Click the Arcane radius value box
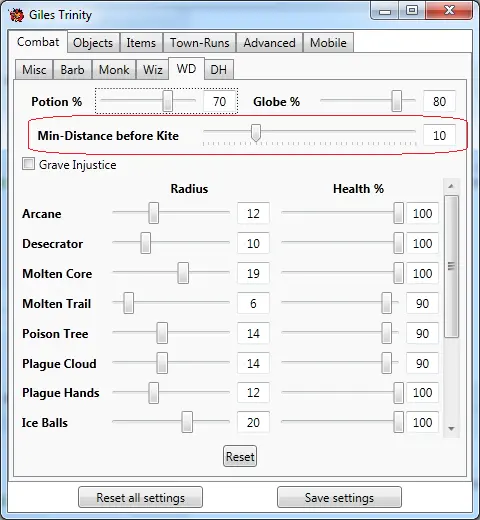 pyautogui.click(x=253, y=213)
